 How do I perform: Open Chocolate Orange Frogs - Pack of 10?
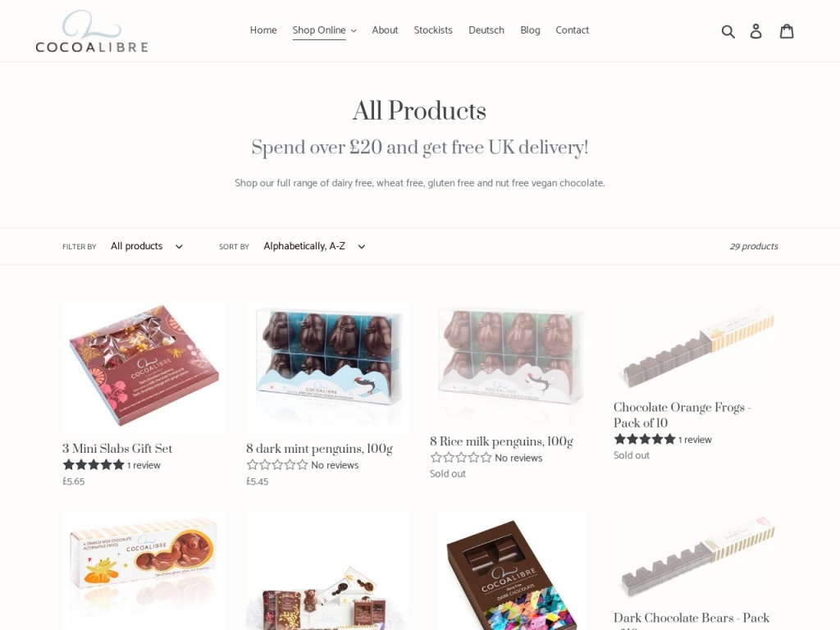pyautogui.click(x=682, y=414)
